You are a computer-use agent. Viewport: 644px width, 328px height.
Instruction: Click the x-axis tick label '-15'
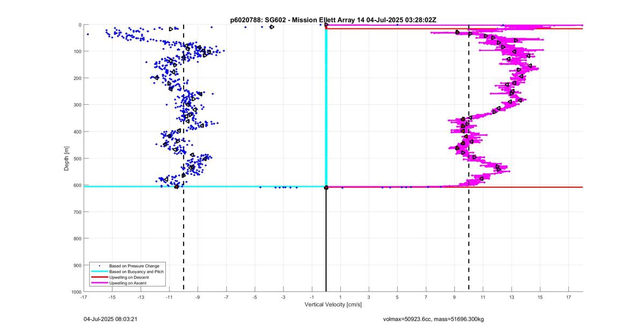point(112,297)
